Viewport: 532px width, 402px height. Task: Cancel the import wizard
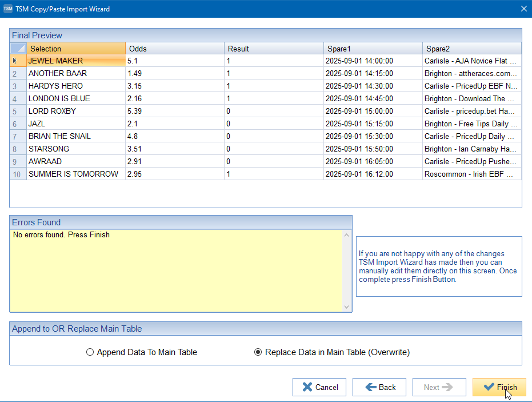(319, 387)
